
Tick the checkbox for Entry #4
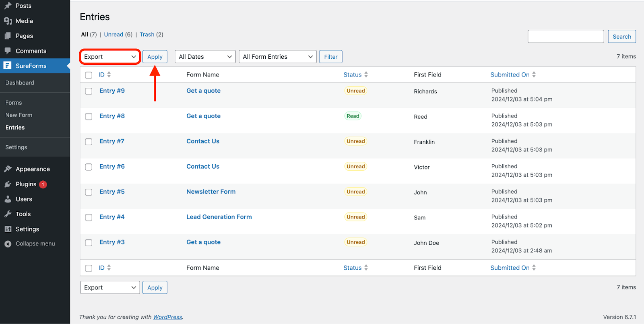click(89, 217)
